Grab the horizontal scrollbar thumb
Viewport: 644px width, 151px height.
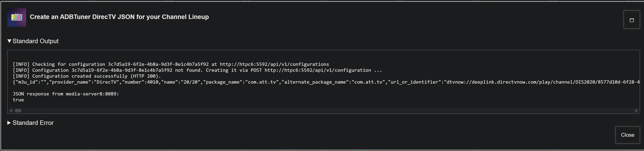pyautogui.click(x=18, y=110)
